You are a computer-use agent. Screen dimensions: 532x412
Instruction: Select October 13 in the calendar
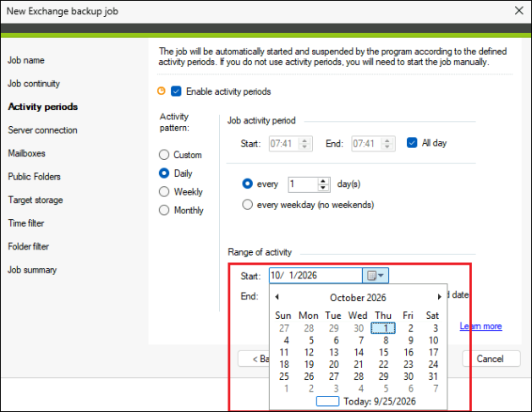334,352
